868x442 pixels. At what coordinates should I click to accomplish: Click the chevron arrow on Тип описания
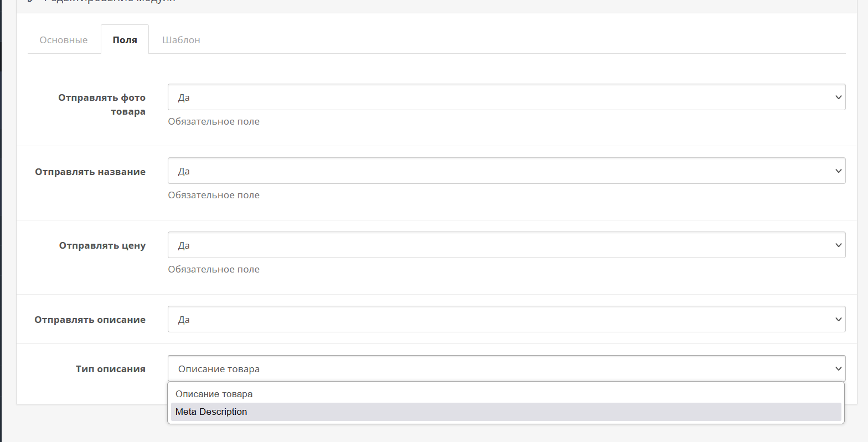pos(838,369)
